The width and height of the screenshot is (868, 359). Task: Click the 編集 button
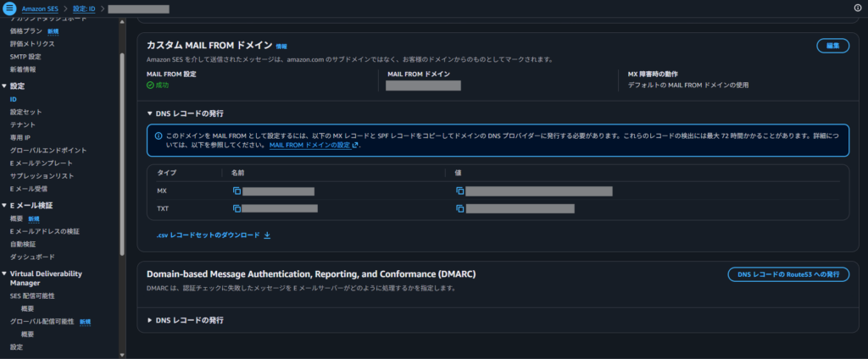coord(833,46)
